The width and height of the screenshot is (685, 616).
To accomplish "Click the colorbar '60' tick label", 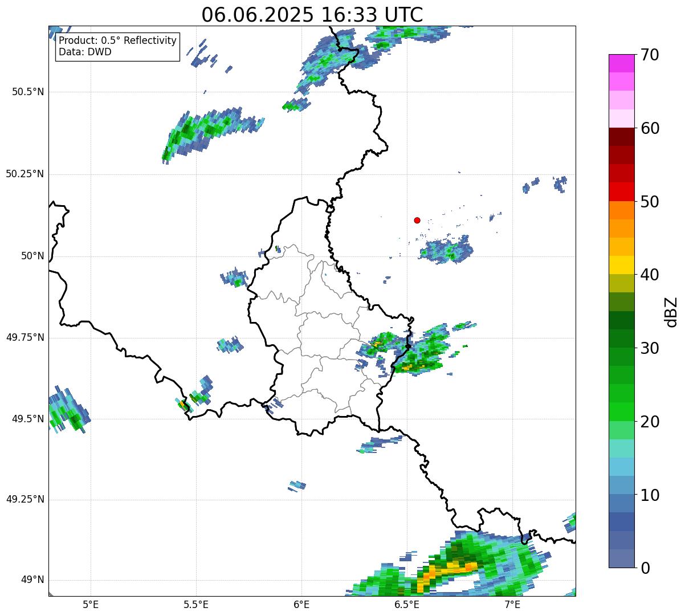I will (650, 128).
